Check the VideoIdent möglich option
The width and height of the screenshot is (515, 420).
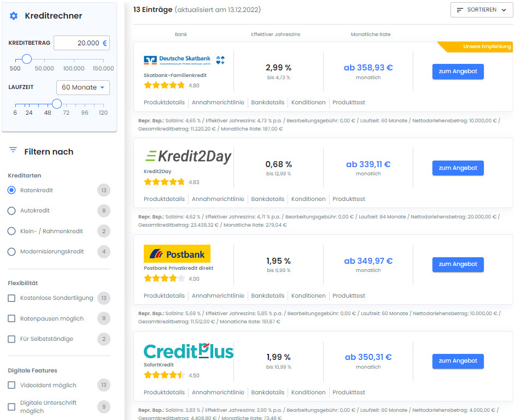11,385
